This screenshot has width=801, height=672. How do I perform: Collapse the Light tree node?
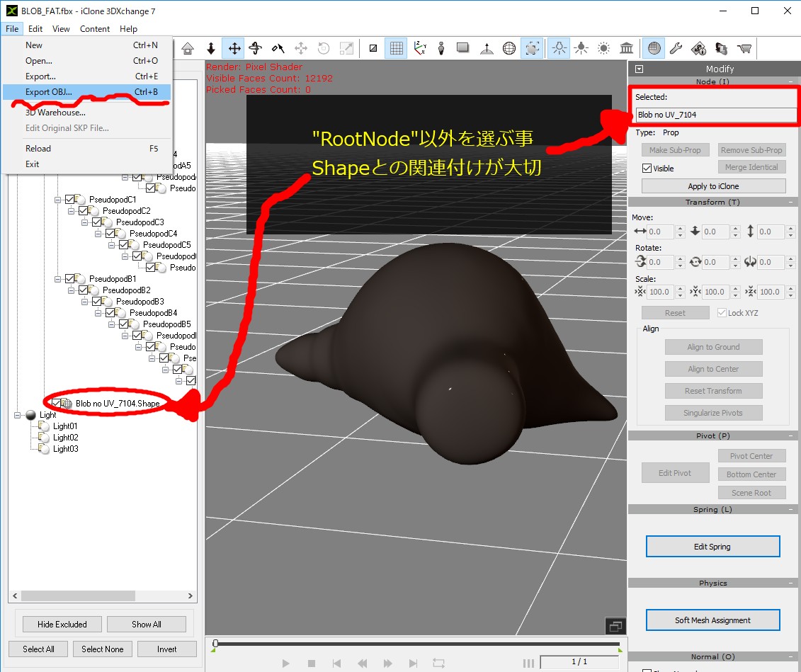point(18,415)
